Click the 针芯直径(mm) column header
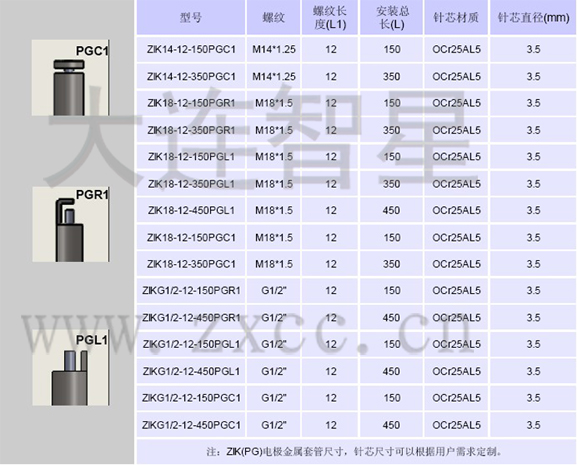The height and width of the screenshot is (465, 577). (533, 18)
